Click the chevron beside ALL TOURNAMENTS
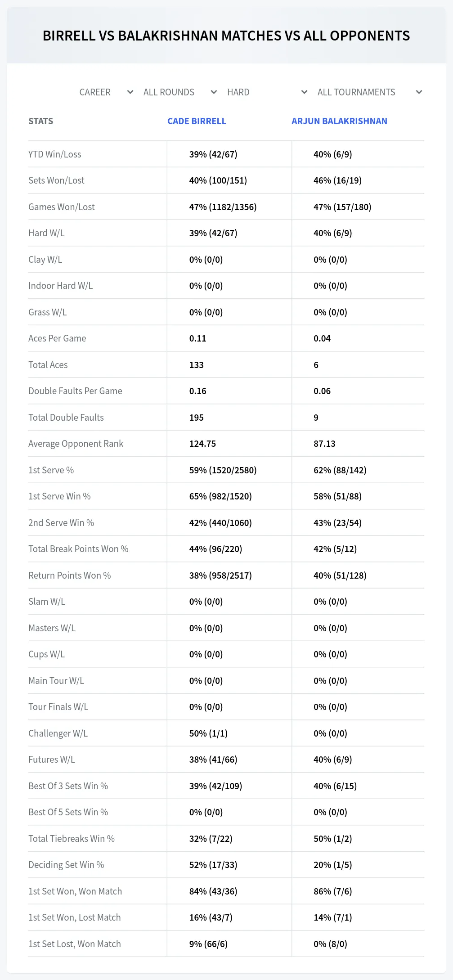Image resolution: width=453 pixels, height=980 pixels. pos(419,92)
